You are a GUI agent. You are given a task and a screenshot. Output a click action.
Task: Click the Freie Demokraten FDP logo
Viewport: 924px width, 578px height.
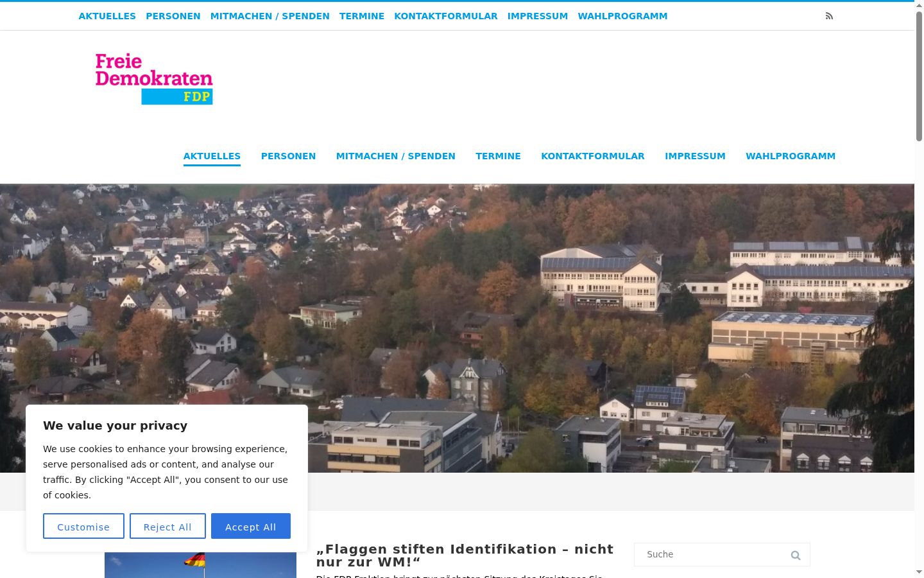click(x=154, y=78)
